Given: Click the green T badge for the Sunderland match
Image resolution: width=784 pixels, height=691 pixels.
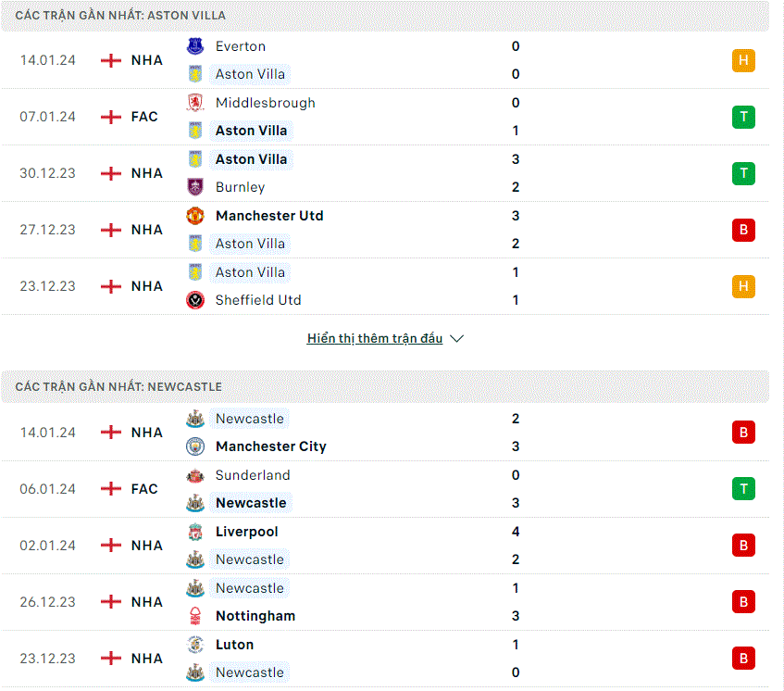Looking at the screenshot, I should coord(743,489).
